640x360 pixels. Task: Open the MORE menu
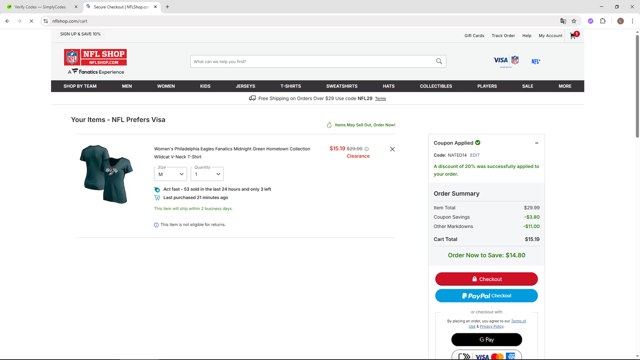click(x=565, y=86)
